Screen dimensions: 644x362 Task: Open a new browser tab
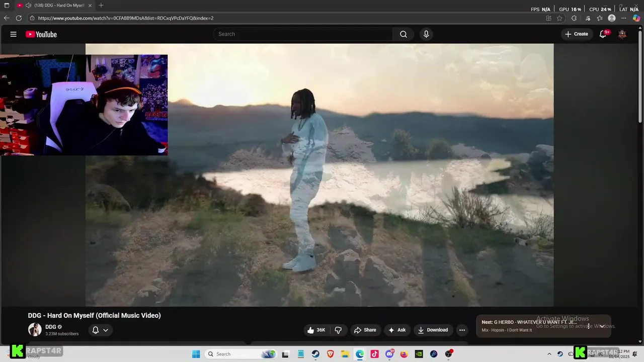101,6
